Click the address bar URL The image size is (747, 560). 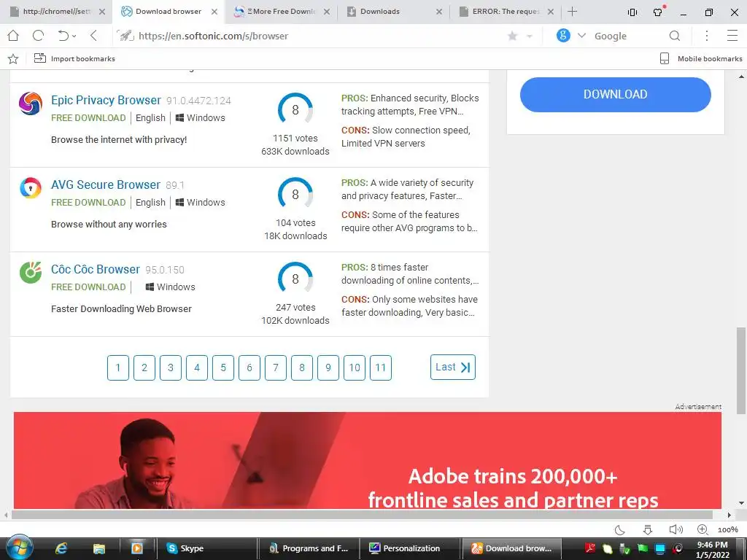(x=214, y=36)
